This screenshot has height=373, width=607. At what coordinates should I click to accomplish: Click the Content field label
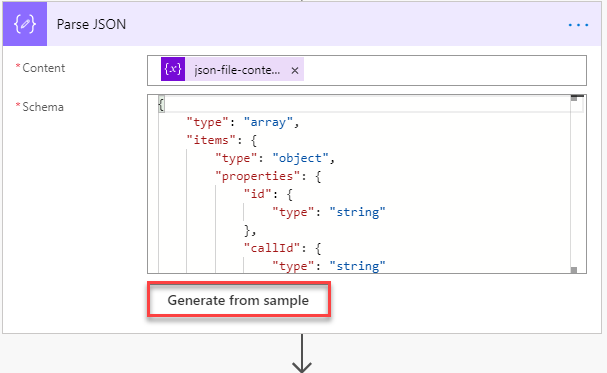(43, 68)
